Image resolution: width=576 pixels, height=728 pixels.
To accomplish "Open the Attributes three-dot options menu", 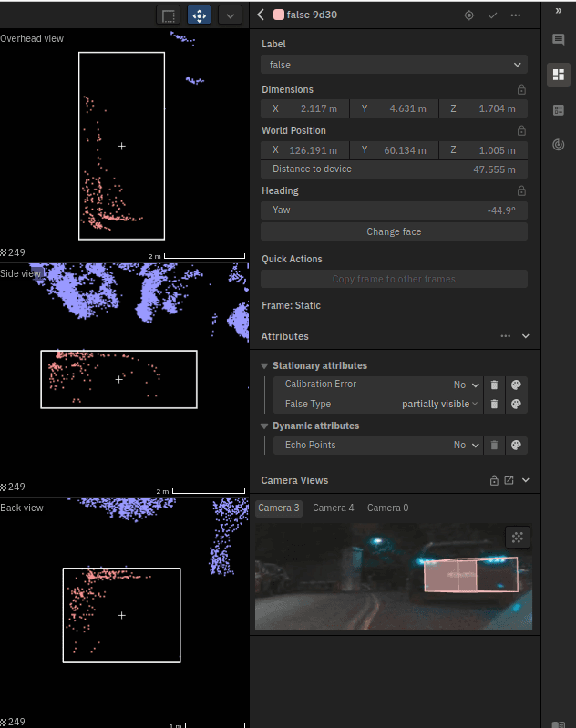I will click(506, 336).
